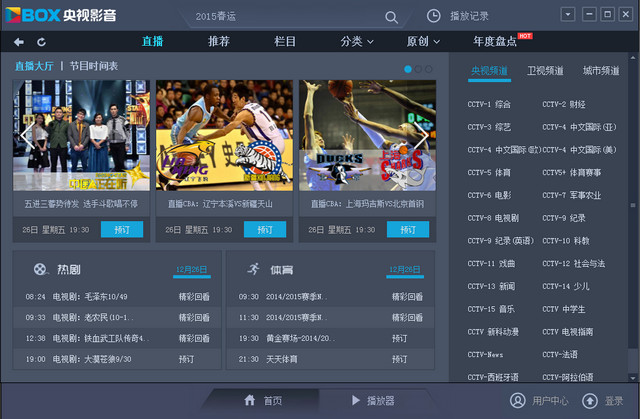Open the title bar dropdown menu button

pos(568,15)
